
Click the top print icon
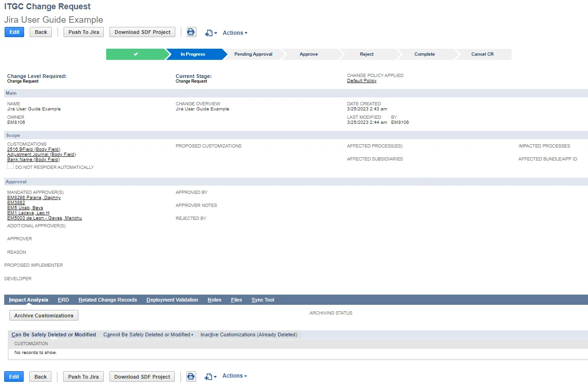[192, 32]
